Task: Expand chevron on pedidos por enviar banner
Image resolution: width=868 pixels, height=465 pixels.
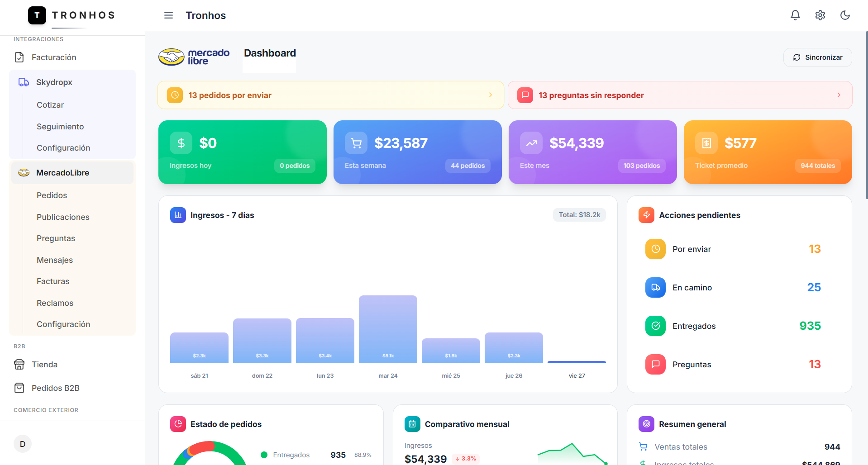Action: tap(491, 95)
